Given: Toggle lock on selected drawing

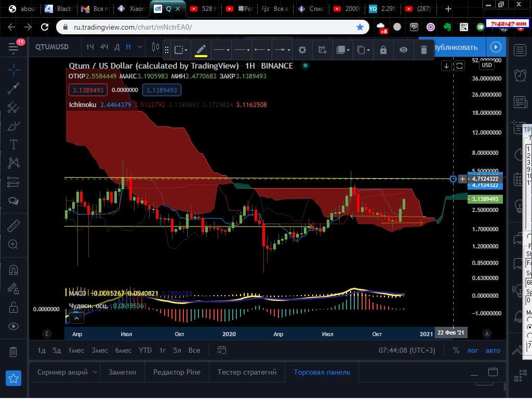Looking at the screenshot, I should click(383, 50).
